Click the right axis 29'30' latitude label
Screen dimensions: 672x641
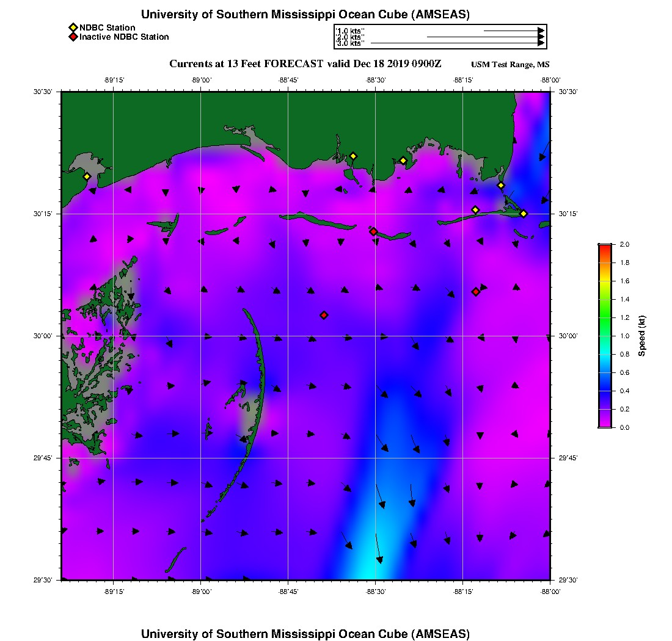click(x=568, y=580)
